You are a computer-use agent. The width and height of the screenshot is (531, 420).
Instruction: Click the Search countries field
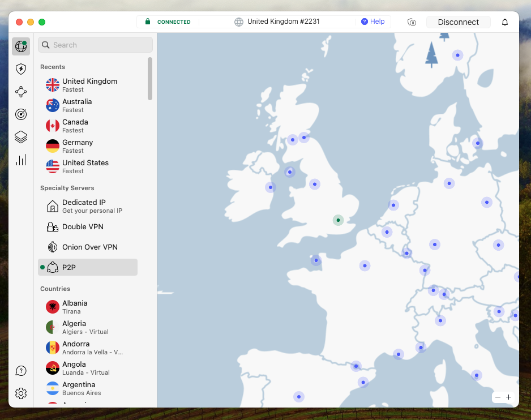(95, 45)
